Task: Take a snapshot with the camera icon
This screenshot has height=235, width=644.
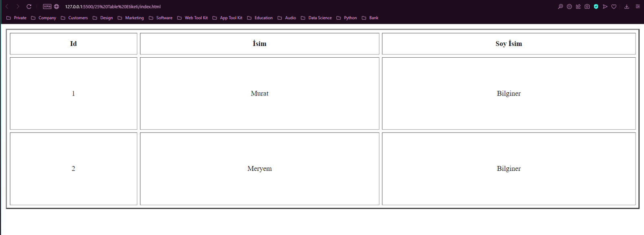Action: coord(587,6)
